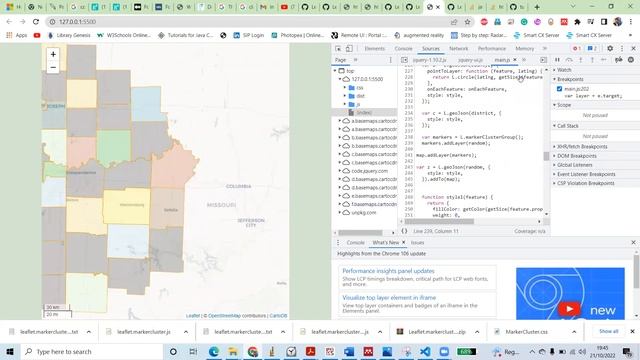Open Microsoft Edge from taskbar
The height and width of the screenshot is (360, 640).
click(213, 351)
